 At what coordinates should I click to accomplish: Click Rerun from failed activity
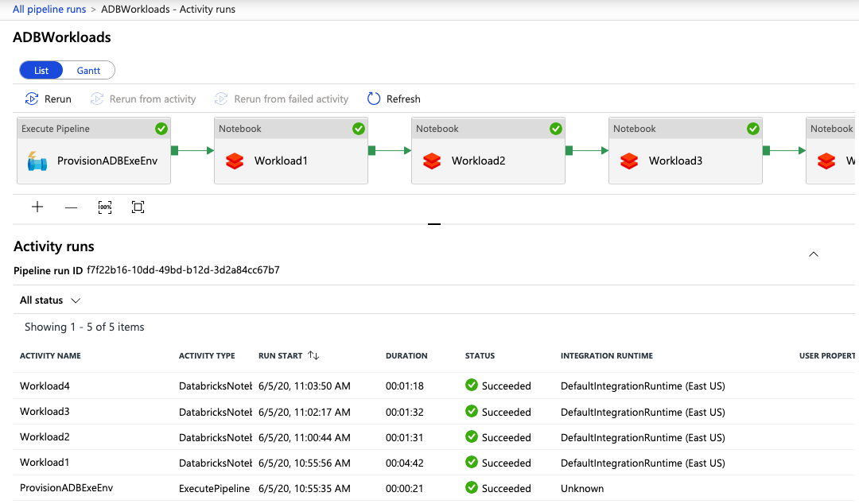point(282,99)
